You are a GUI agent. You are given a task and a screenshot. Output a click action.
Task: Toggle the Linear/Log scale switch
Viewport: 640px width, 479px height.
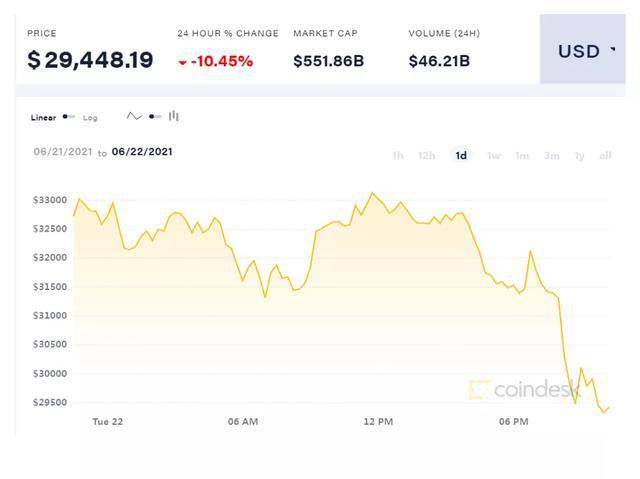(x=69, y=117)
